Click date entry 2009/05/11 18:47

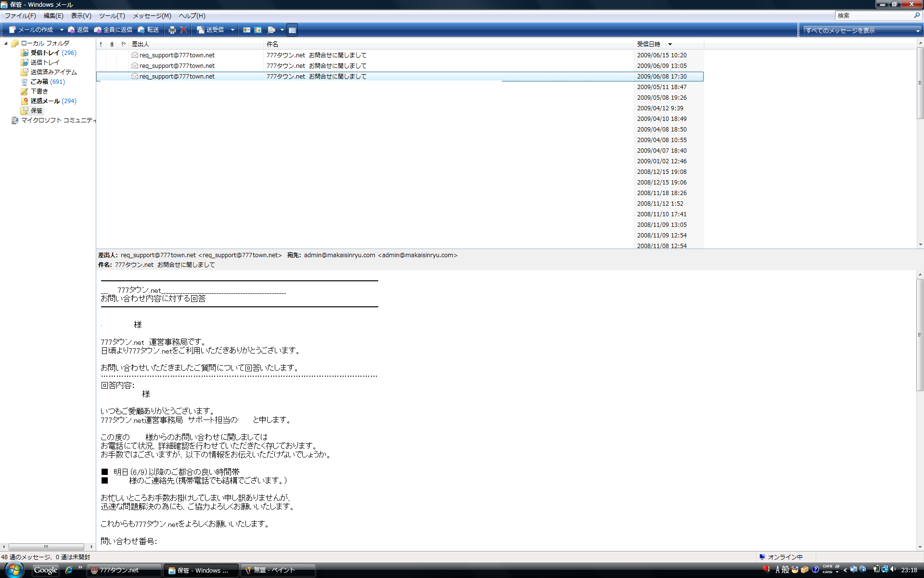662,87
